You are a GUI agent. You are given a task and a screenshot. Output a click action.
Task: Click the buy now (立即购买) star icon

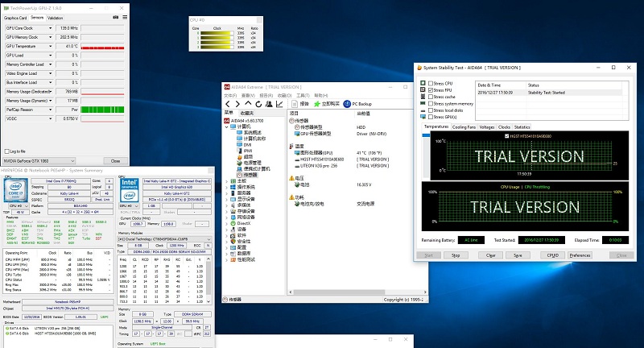[316, 104]
